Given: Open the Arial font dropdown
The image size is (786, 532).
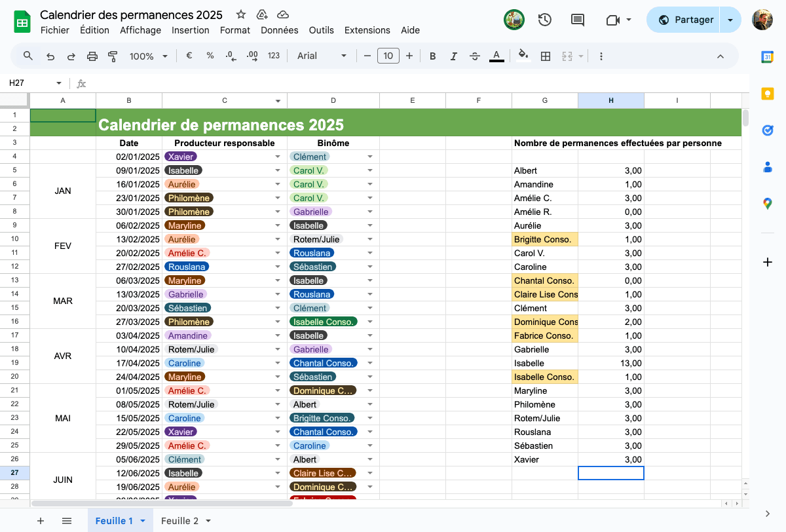Looking at the screenshot, I should coord(322,56).
